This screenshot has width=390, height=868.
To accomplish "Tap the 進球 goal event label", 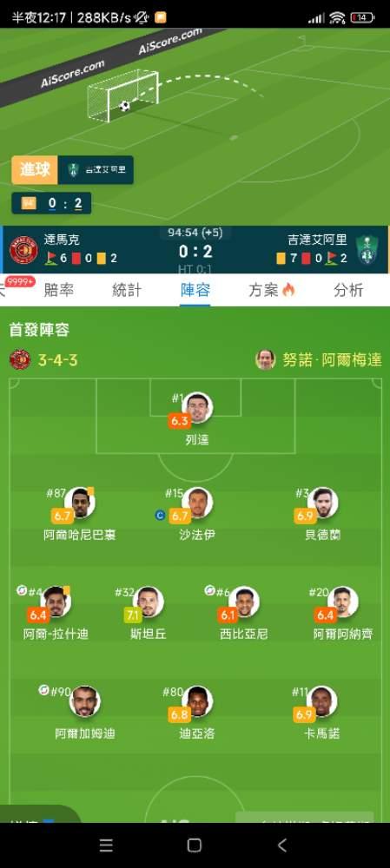I will (x=35, y=170).
